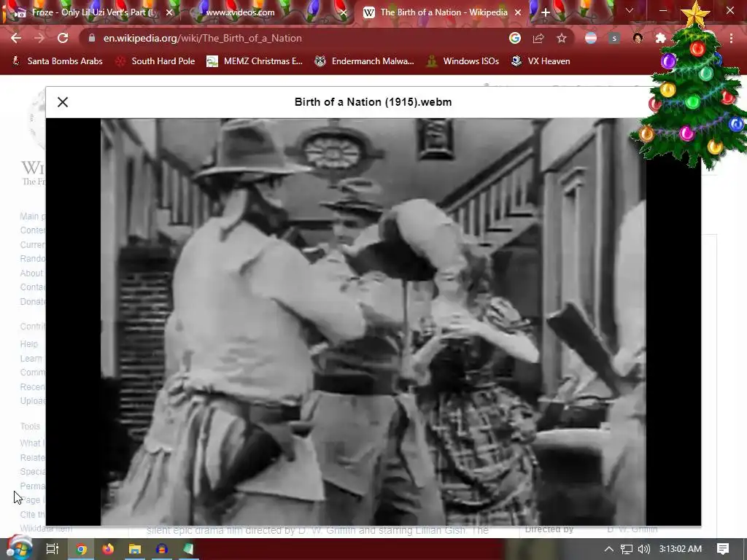747x560 pixels.
Task: View site security lock information
Action: point(91,38)
